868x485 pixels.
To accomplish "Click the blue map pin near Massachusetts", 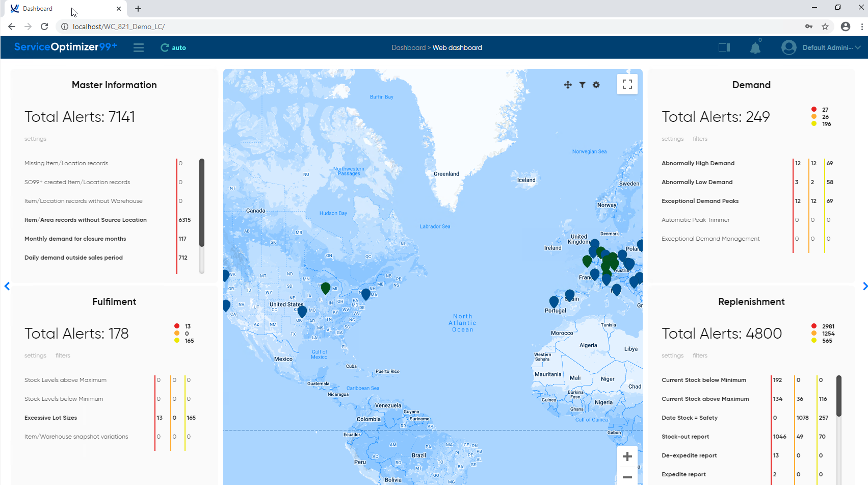I will tap(366, 294).
